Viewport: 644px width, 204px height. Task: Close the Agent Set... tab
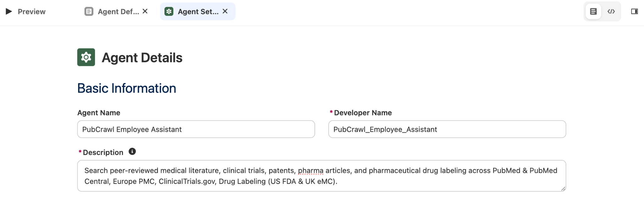[x=225, y=11]
